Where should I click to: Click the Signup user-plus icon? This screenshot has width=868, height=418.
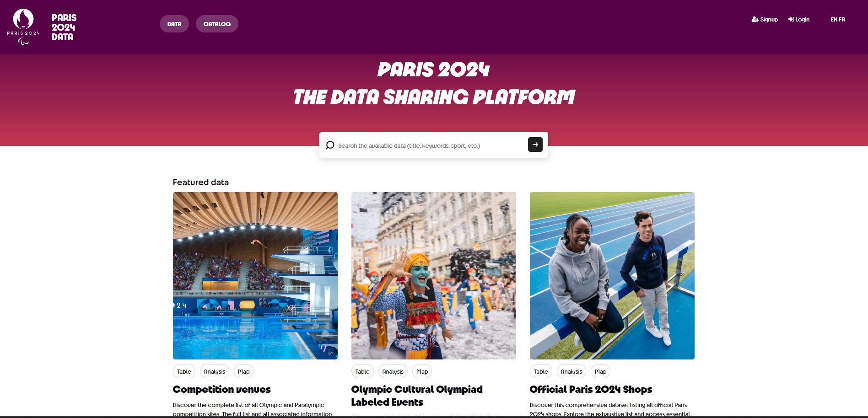click(x=755, y=20)
